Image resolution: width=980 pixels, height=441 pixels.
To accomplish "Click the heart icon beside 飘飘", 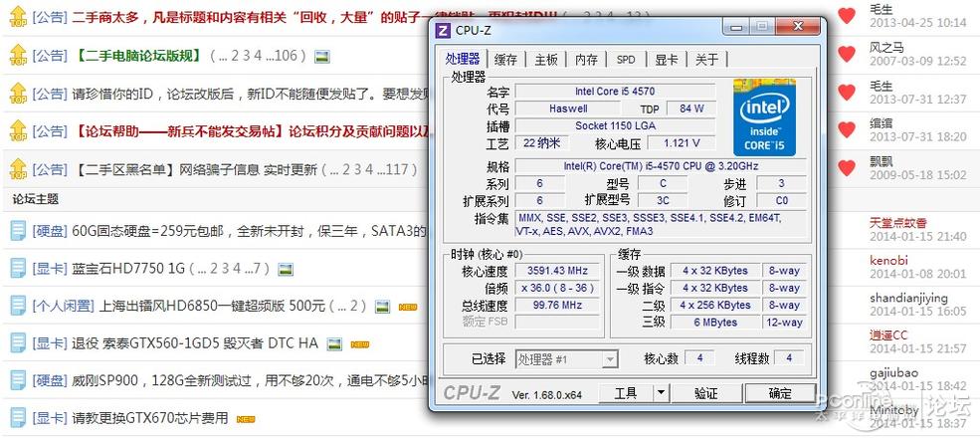I will coord(847,167).
